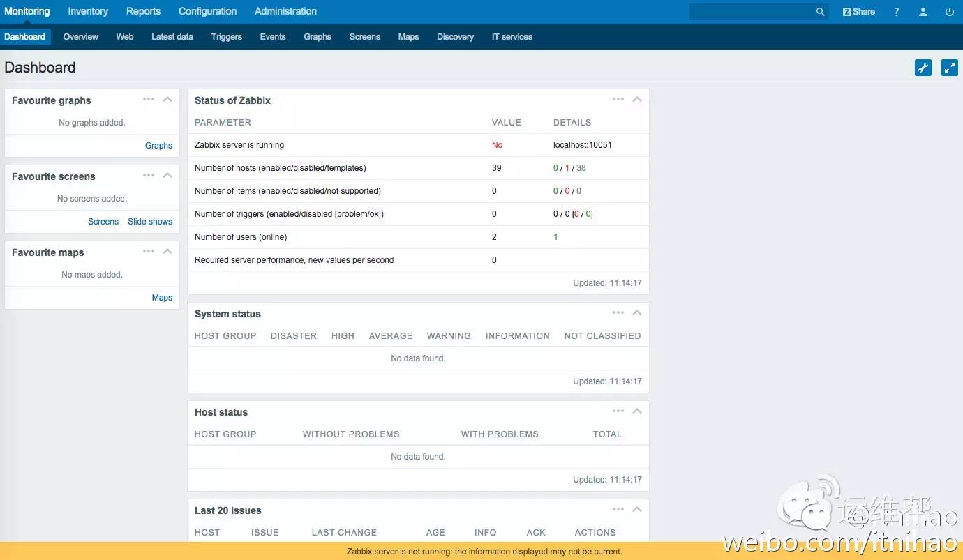
Task: Open Last 20 issues widget options menu
Action: [618, 509]
